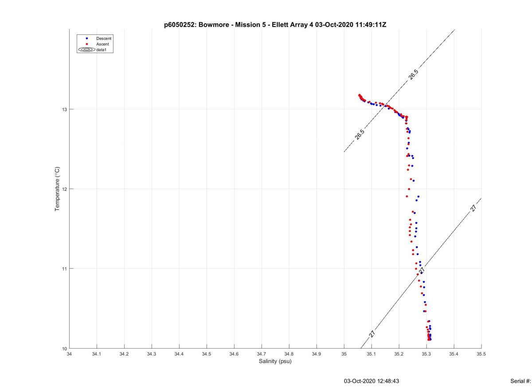The image size is (532, 392).
Task: Click the x-axis tick label '34.5'
Action: click(207, 354)
